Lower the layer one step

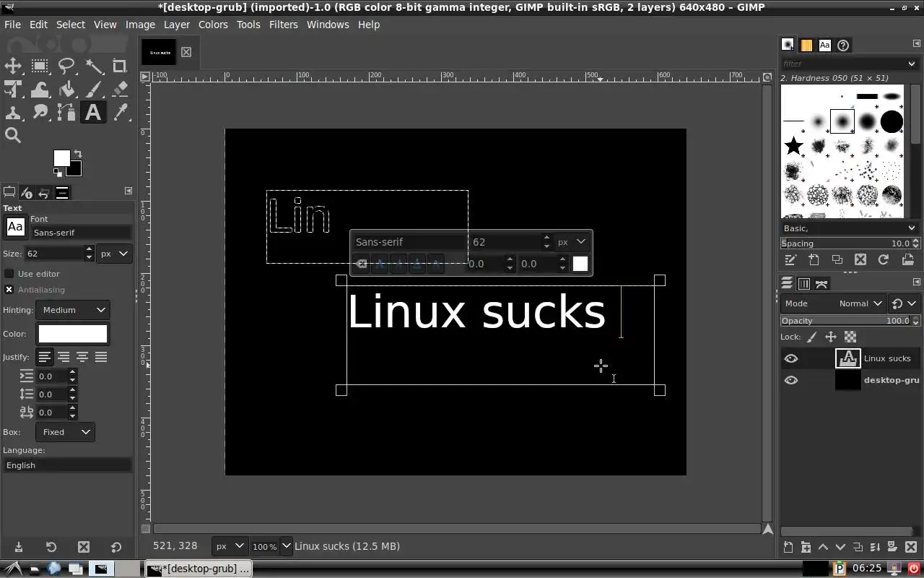tap(840, 548)
